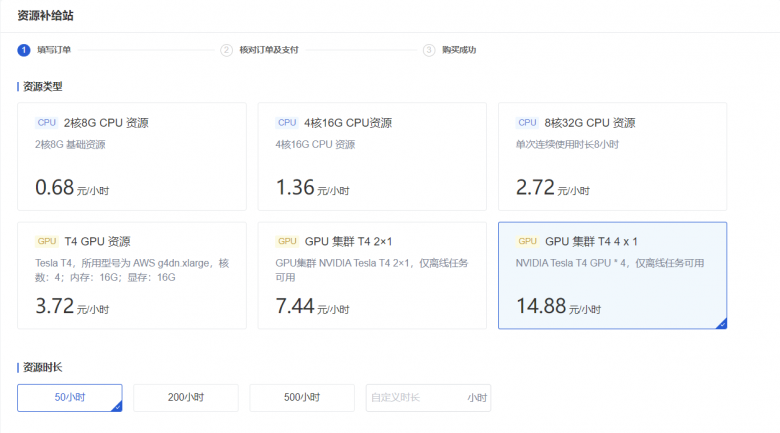Select the 4核16G CPU资源 card

[372, 156]
